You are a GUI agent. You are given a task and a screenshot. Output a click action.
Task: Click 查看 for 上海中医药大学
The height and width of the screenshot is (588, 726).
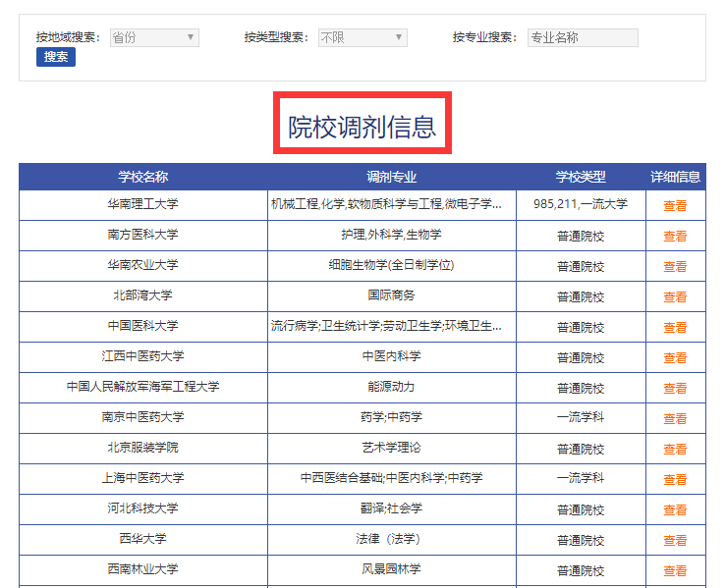tap(675, 480)
